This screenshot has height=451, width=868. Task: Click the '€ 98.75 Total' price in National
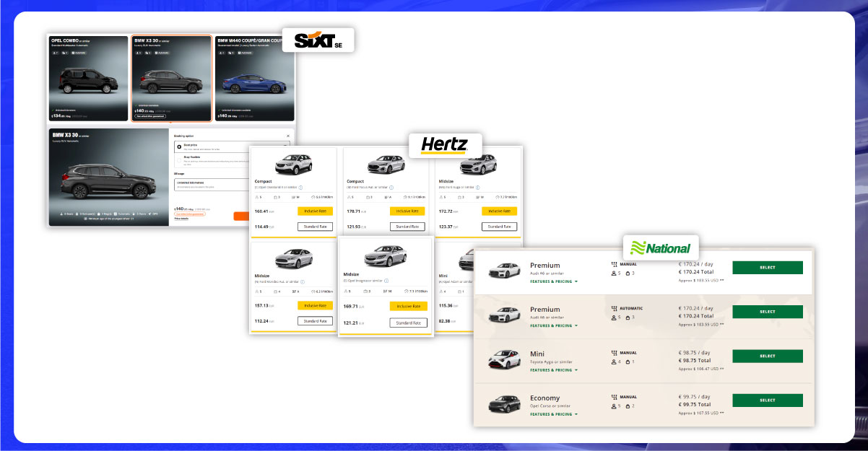[695, 360]
